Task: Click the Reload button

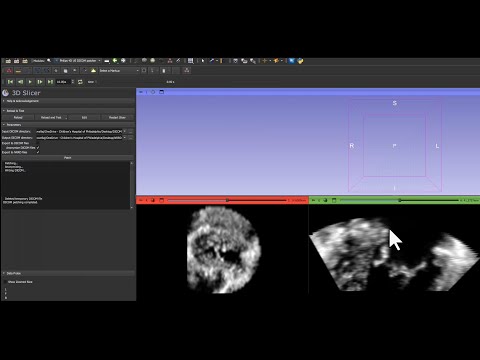Action: [18, 118]
